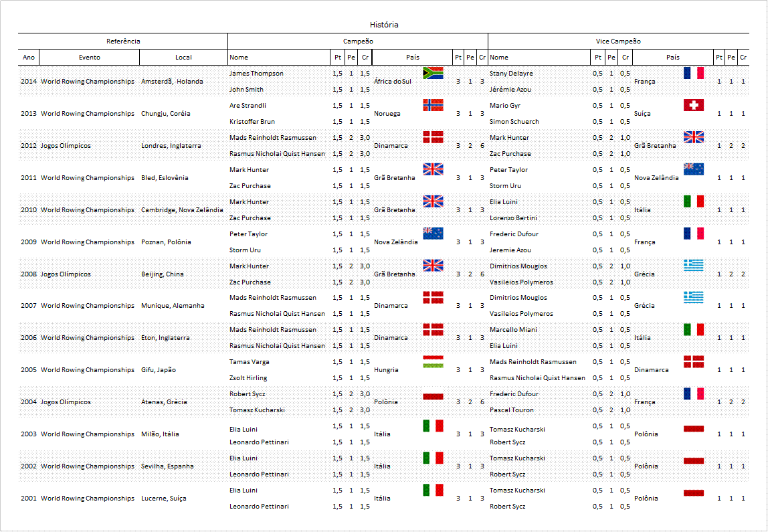Screen dimensions: 768x532
Task: Click the Great Britain flag in the 2011 row
Action: [433, 169]
